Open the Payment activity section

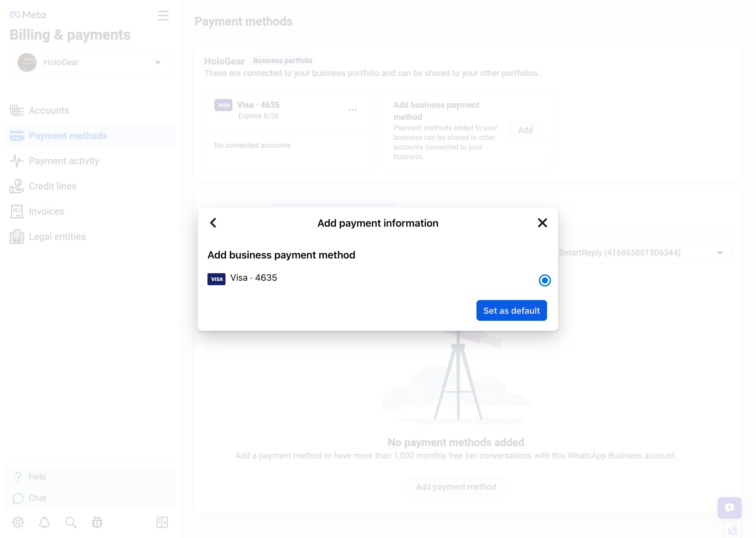64,161
